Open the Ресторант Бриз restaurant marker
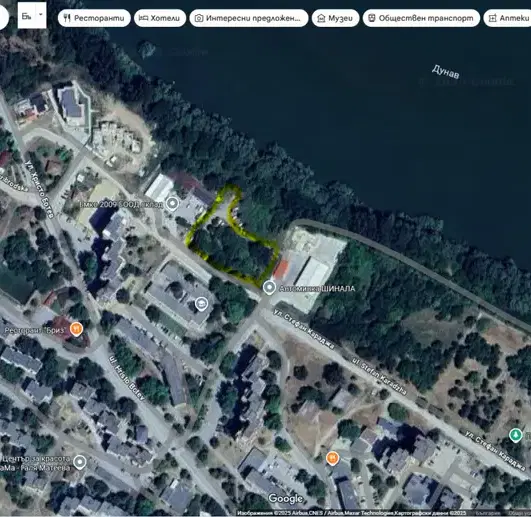Image resolution: width=531 pixels, height=517 pixels. click(77, 329)
